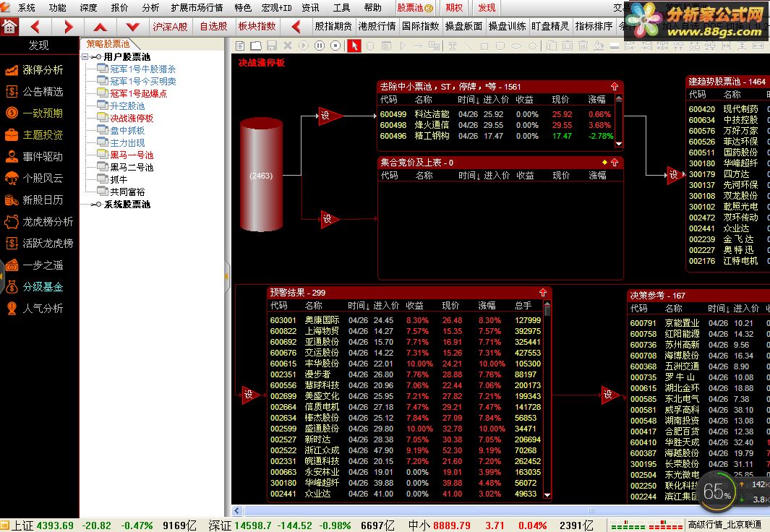Image resolution: width=770 pixels, height=532 pixels.
Task: Select the diagonal line drawing tool
Action: tap(469, 46)
